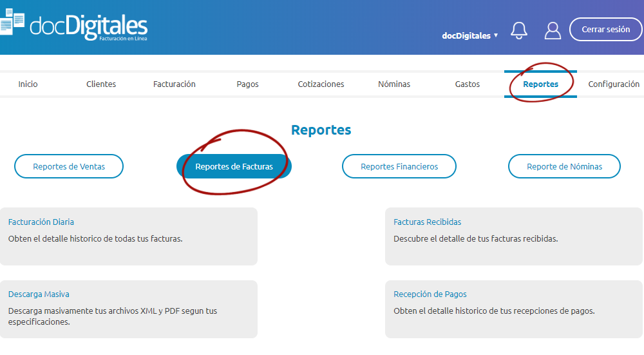Choose the Reportes Financieros button
Viewport: 644px width, 355px height.
coord(399,166)
